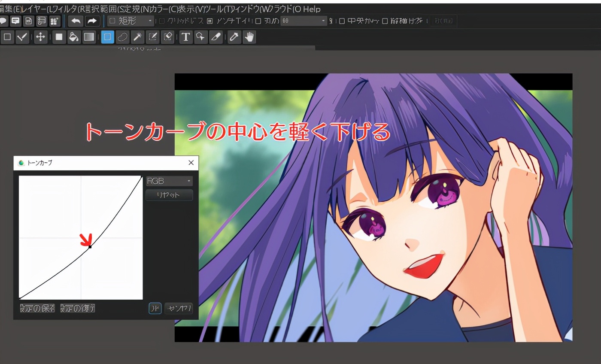Select the Eyedropper tool
Screen dimensions: 601x364
point(234,37)
